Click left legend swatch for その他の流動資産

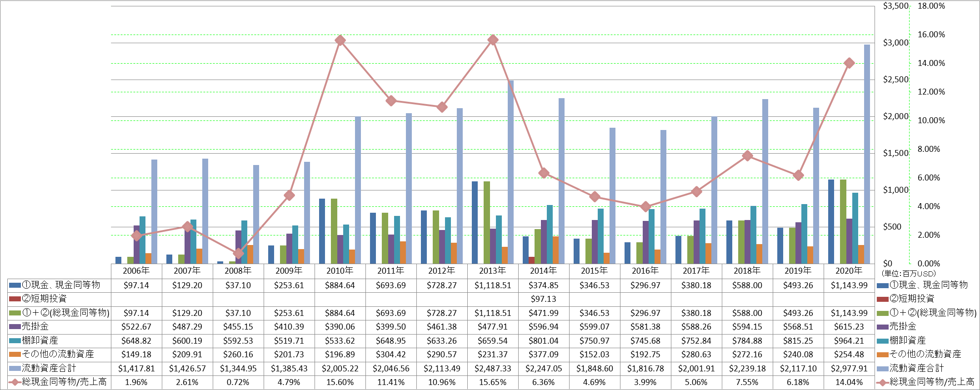pos(15,354)
